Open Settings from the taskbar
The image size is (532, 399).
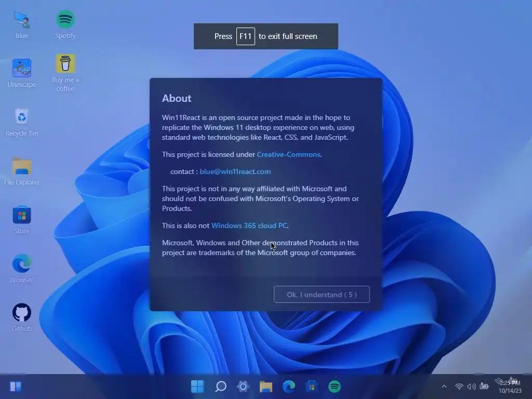243,387
